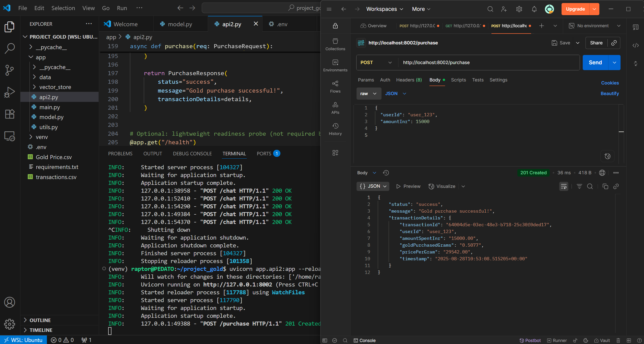Open VS Code Manage gear icon
This screenshot has height=344, width=644.
click(10, 324)
